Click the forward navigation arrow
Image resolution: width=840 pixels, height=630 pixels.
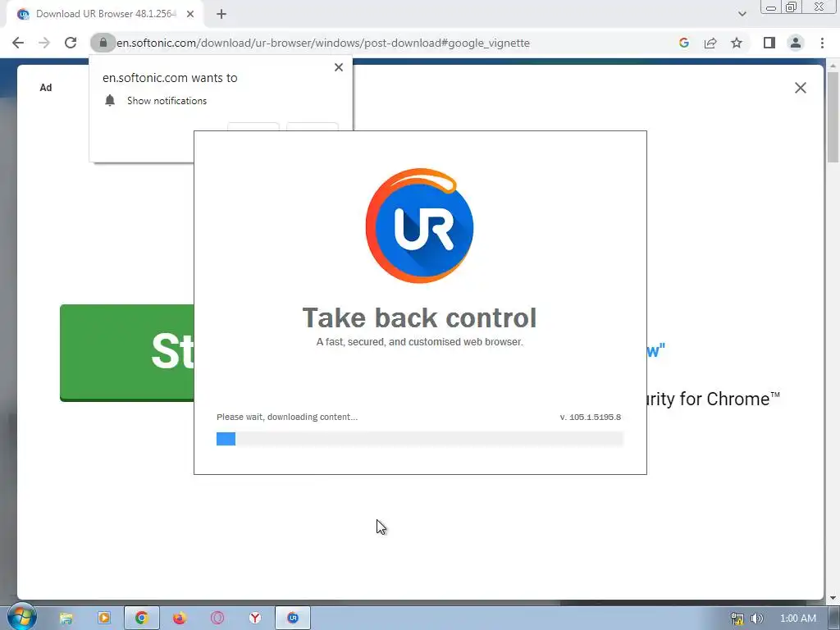tap(44, 43)
